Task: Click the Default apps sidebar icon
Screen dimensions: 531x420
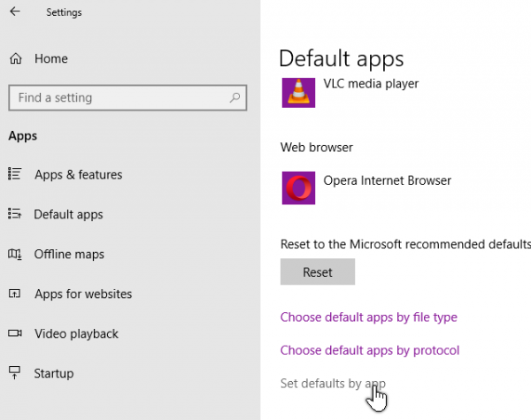Action: pyautogui.click(x=14, y=214)
